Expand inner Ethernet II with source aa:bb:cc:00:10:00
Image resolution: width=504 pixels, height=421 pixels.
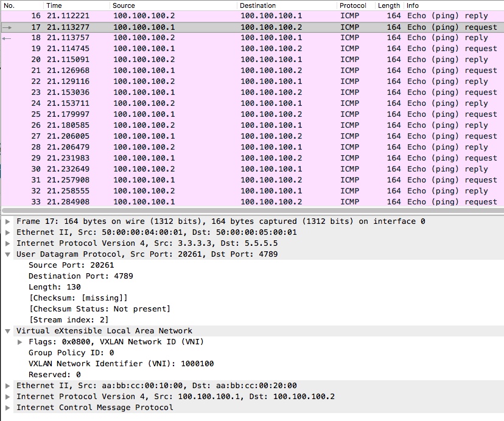click(8, 386)
